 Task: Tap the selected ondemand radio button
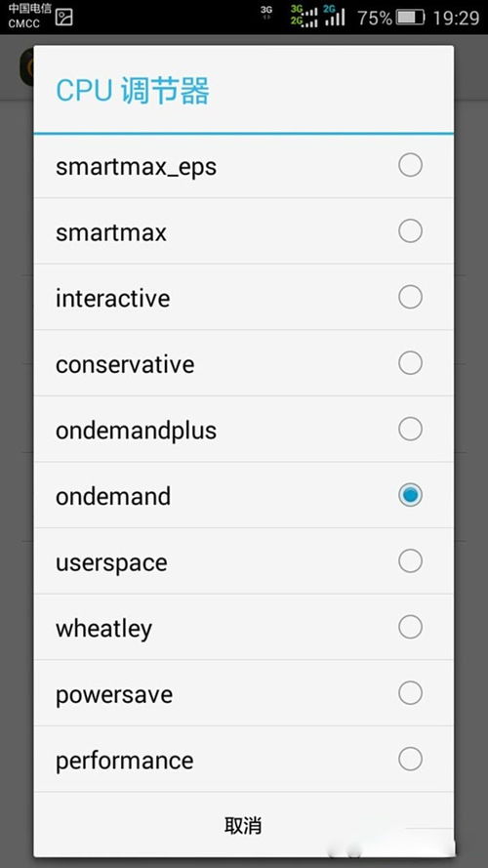coord(410,495)
